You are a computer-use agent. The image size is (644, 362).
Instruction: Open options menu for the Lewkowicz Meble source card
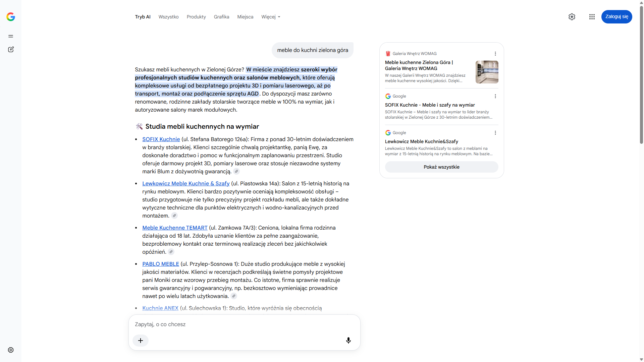495,133
